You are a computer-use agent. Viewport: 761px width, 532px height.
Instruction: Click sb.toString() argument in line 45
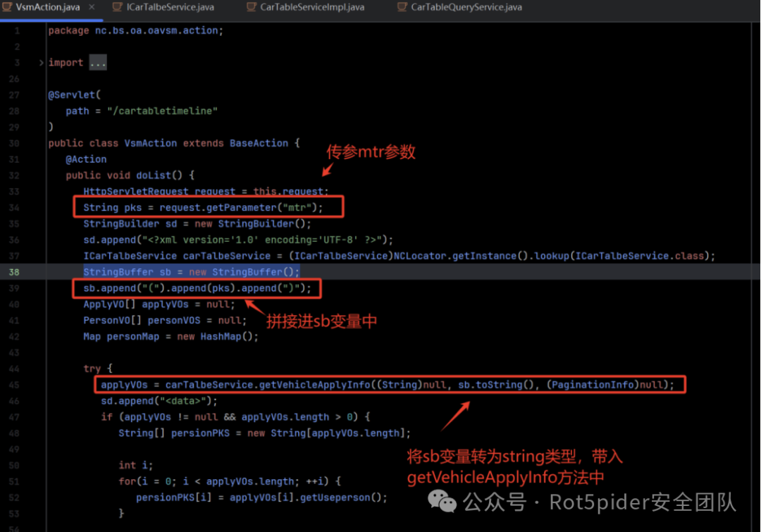(495, 385)
